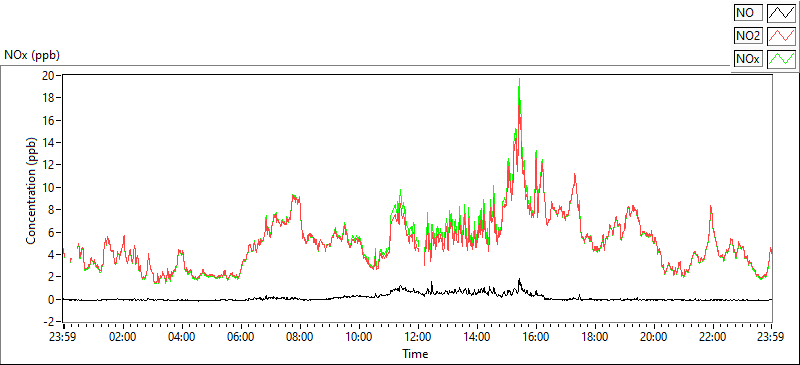Click the 08:00 time axis label

(299, 337)
